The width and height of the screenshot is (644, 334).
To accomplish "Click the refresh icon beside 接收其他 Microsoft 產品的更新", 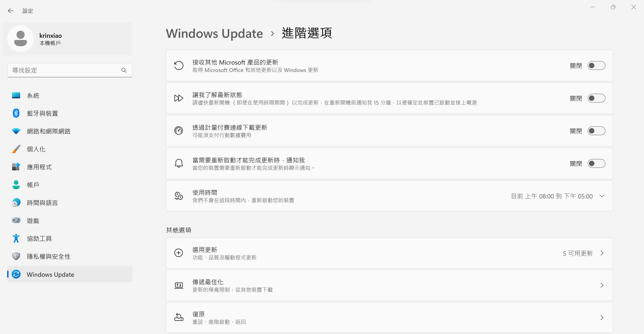I will [179, 66].
